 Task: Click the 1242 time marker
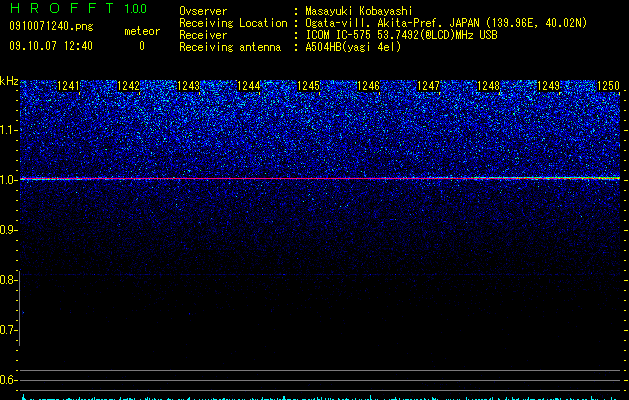pyautogui.click(x=128, y=86)
